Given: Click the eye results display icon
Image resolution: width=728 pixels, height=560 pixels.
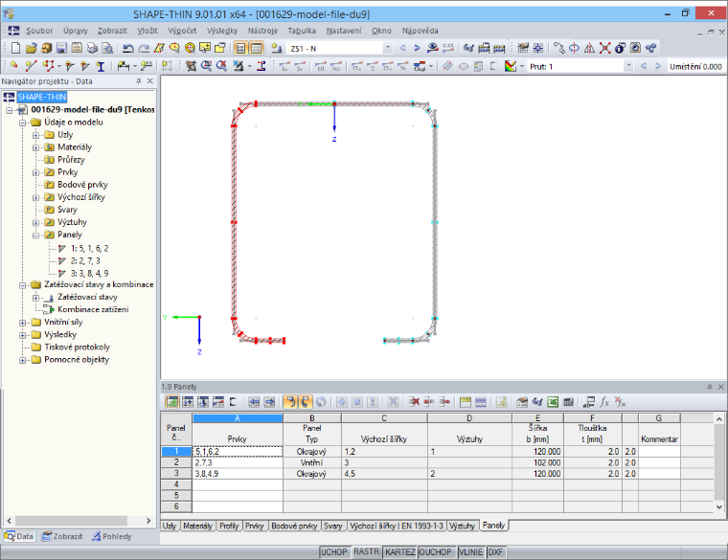Looking at the screenshot, I should coord(433,48).
